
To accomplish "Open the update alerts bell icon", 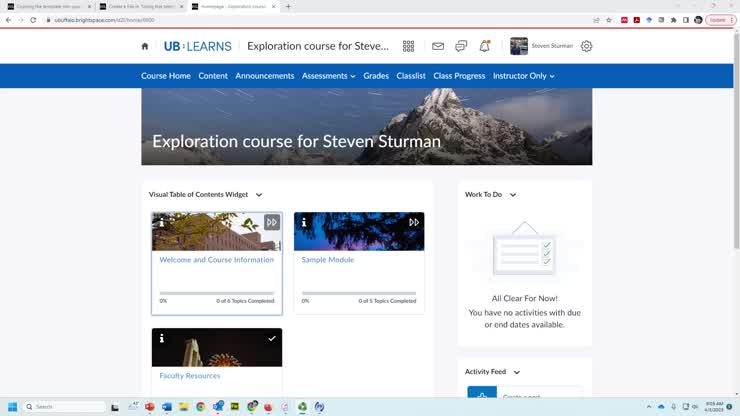I will 485,46.
